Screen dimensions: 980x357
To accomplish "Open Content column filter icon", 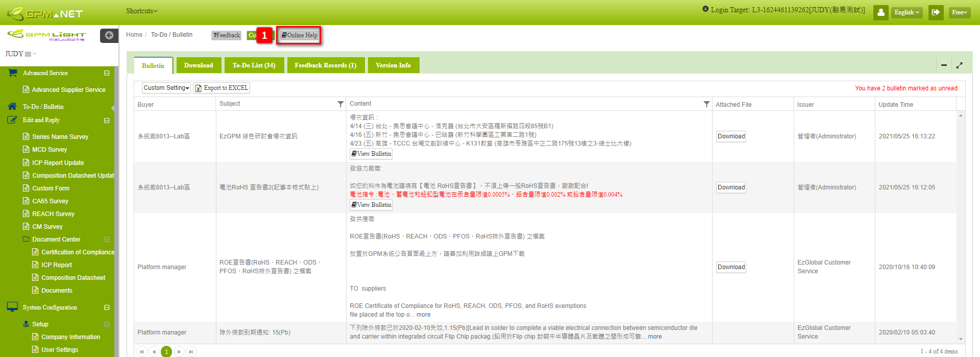I will [x=706, y=104].
